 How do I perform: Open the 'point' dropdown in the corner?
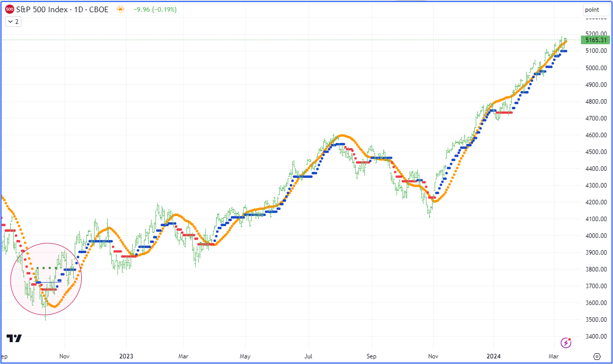point(596,10)
